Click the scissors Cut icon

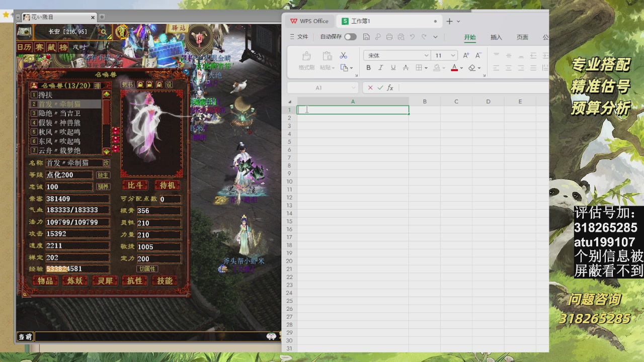[344, 55]
